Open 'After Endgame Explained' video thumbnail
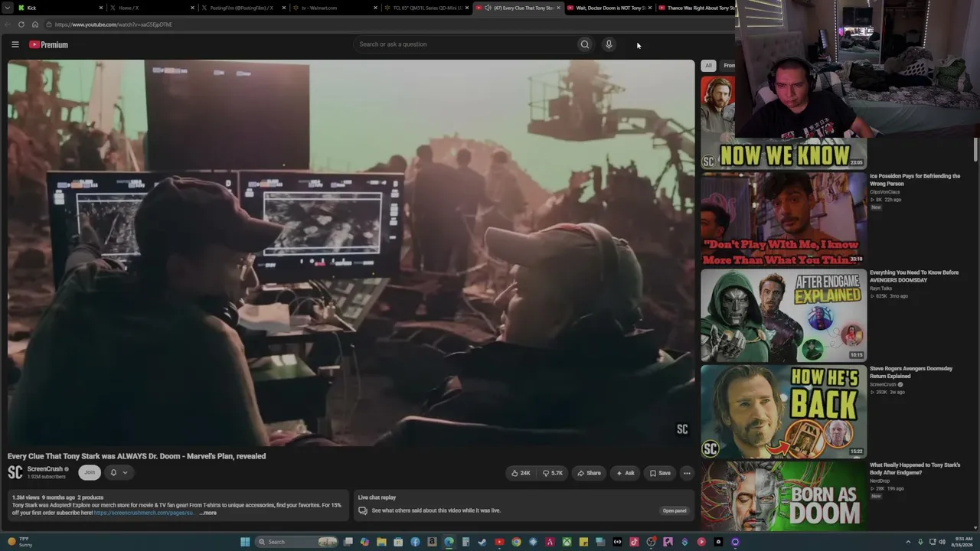The height and width of the screenshot is (551, 980). [784, 315]
